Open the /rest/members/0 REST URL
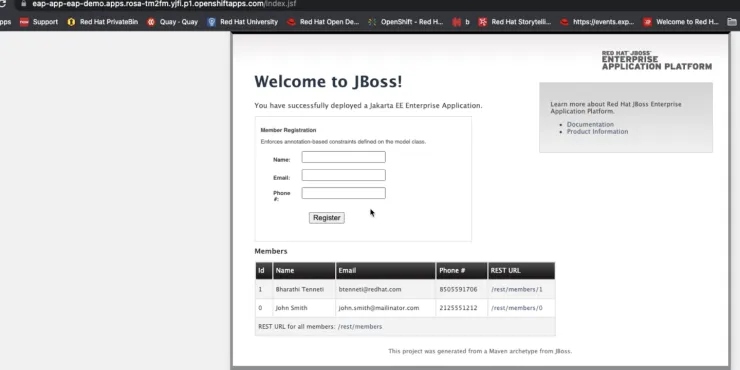 click(x=517, y=308)
